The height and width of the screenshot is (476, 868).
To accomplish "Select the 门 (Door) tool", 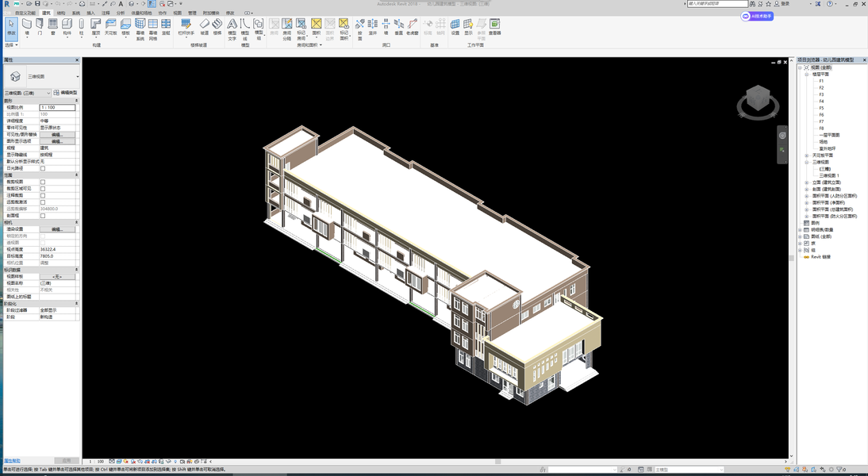I will pos(40,27).
